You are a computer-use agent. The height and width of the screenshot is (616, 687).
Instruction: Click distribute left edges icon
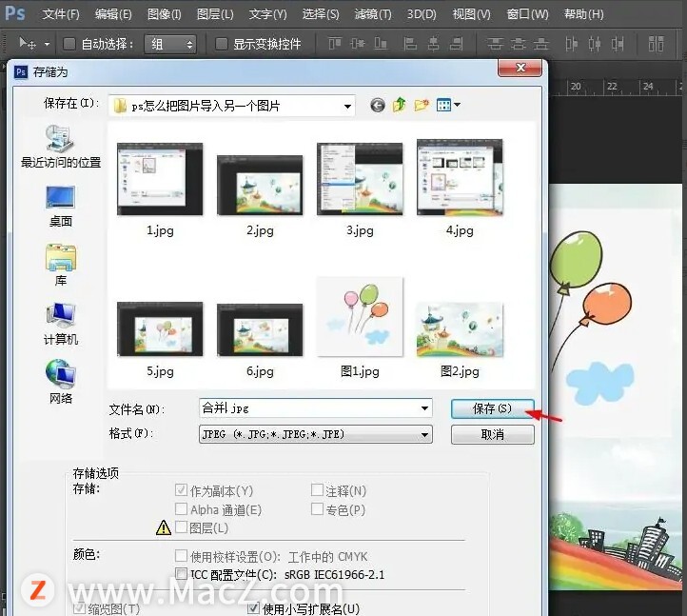pos(571,44)
